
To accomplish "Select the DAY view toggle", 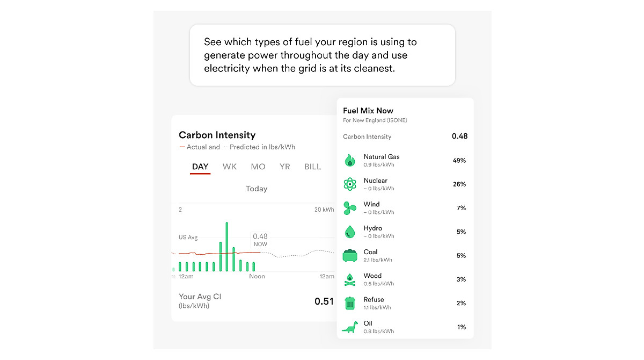I will click(x=200, y=167).
